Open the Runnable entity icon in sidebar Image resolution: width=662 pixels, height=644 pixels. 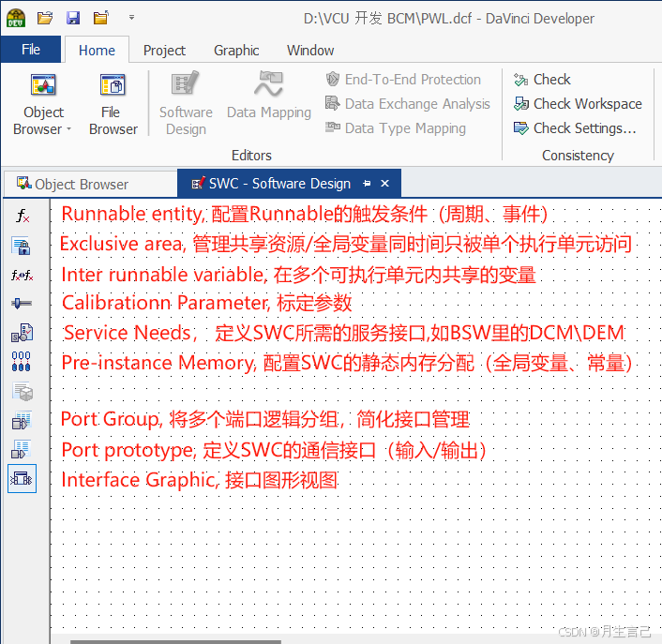click(x=23, y=216)
